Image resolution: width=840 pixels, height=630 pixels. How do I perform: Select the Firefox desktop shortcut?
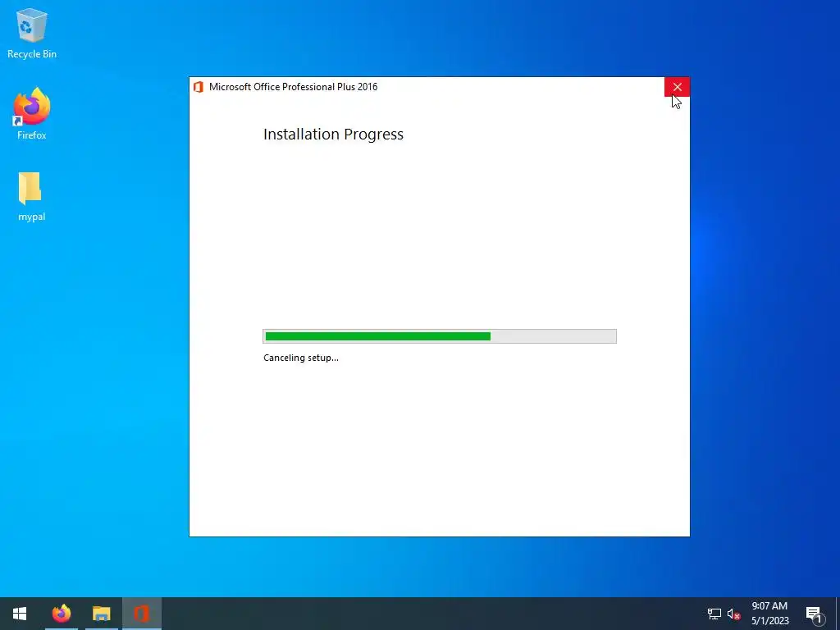pyautogui.click(x=32, y=113)
